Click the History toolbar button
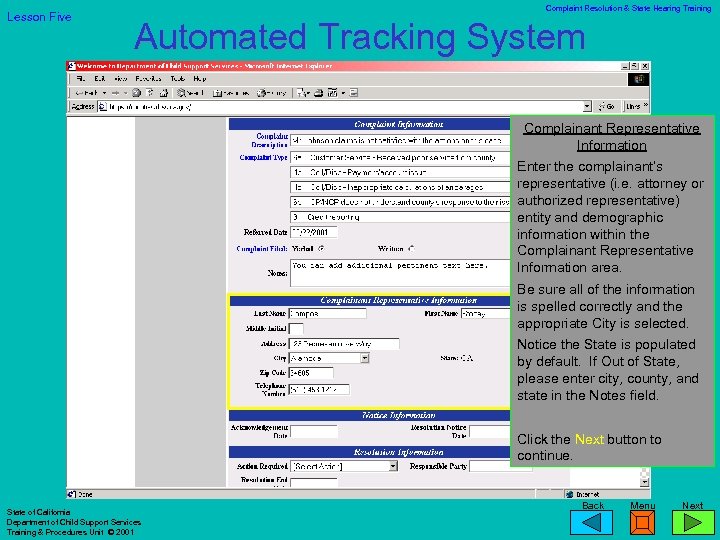The image size is (720, 540). [x=271, y=93]
